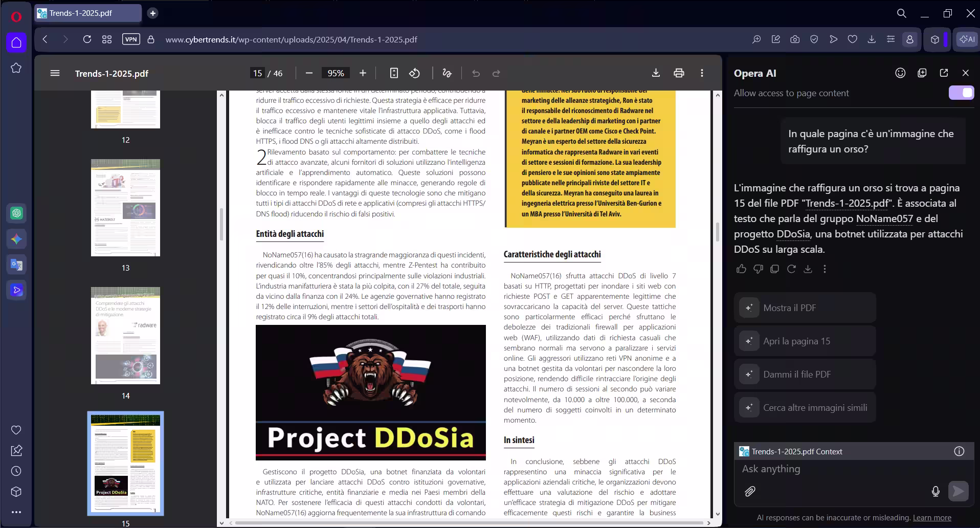
Task: Zoom out the PDF with minus
Action: 309,73
